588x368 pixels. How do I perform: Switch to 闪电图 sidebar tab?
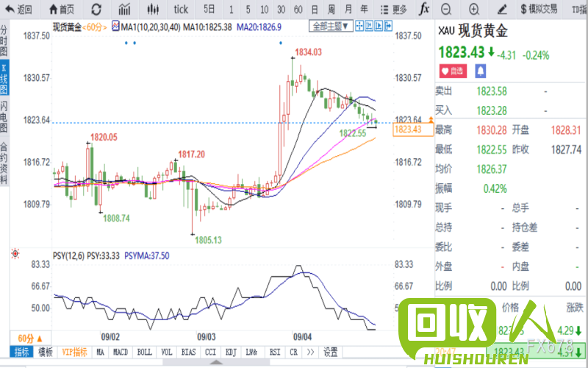point(4,116)
